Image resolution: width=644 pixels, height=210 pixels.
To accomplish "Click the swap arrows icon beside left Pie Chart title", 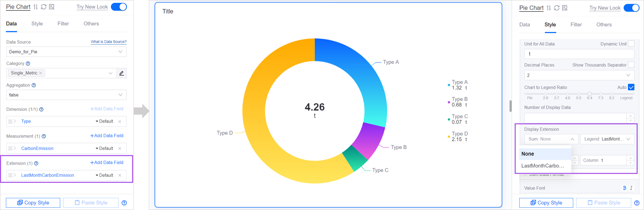I will click(36, 7).
